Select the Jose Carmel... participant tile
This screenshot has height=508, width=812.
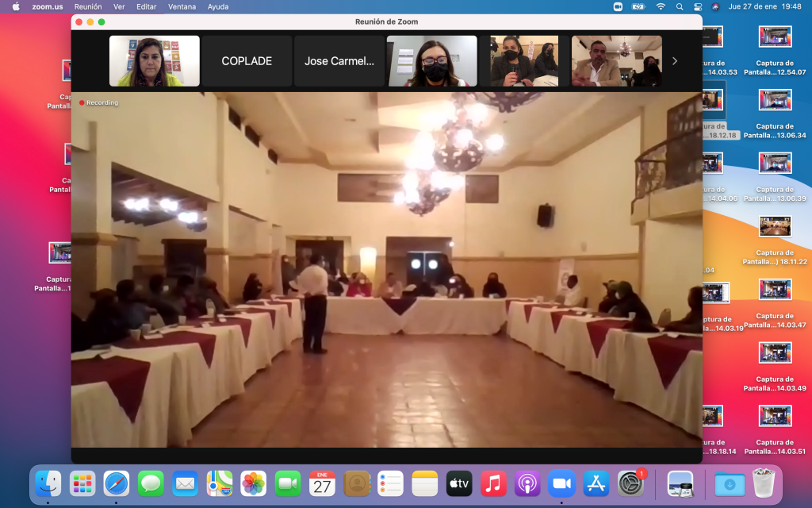click(339, 61)
